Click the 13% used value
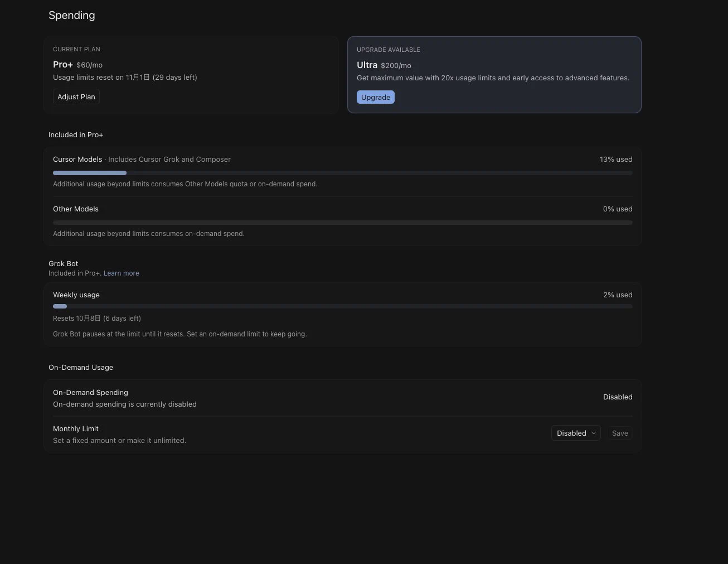 616,160
